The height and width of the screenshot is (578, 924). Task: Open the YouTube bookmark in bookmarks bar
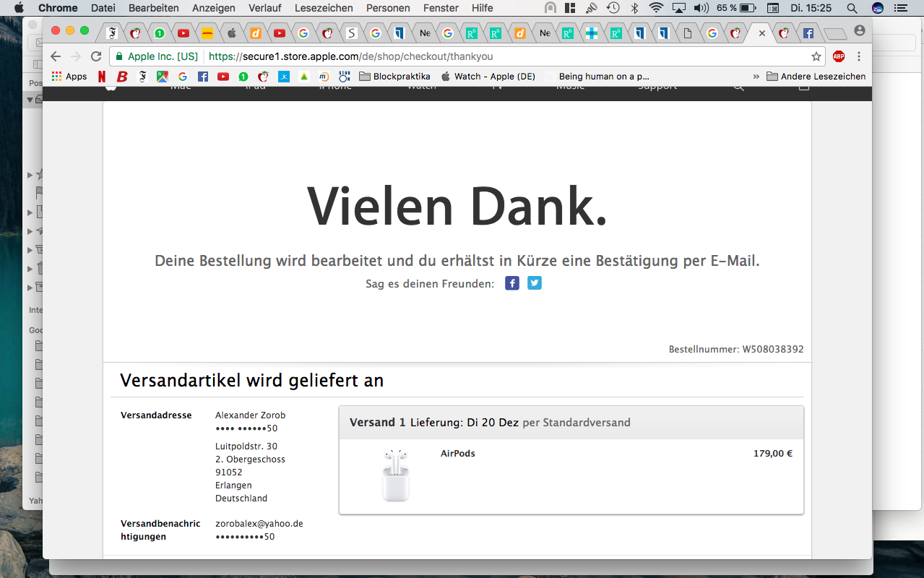coord(223,76)
